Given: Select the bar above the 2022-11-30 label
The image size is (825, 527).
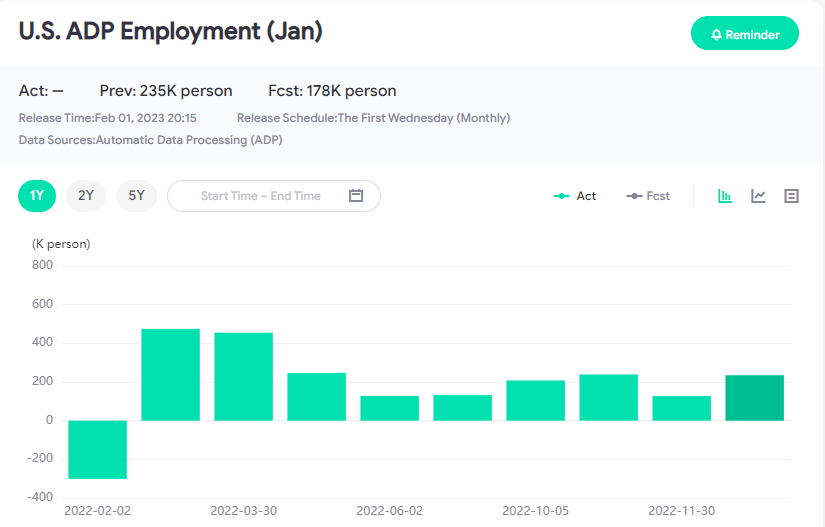Looking at the screenshot, I should click(681, 408).
